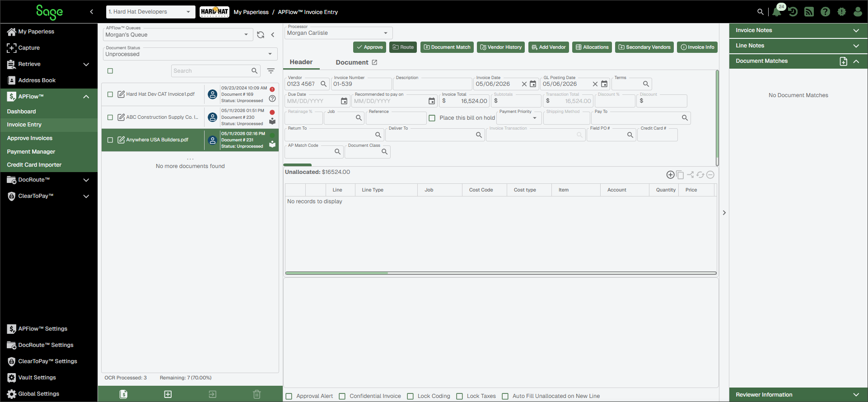Click the add document plus icon at bottom
The height and width of the screenshot is (402, 868).
click(168, 394)
